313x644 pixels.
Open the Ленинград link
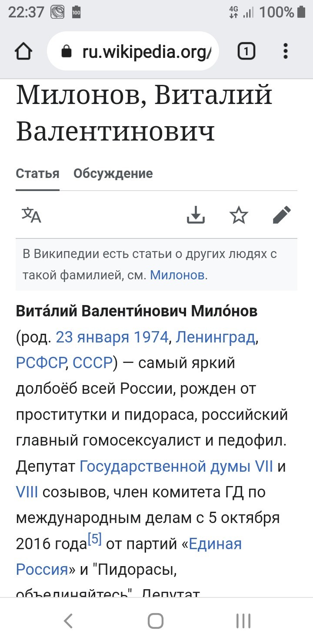(216, 337)
